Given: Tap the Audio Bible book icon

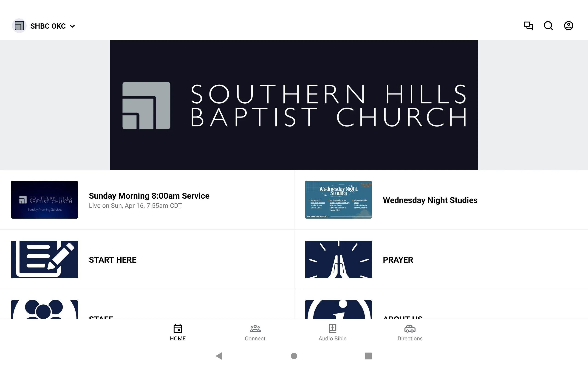Looking at the screenshot, I should click(x=332, y=328).
